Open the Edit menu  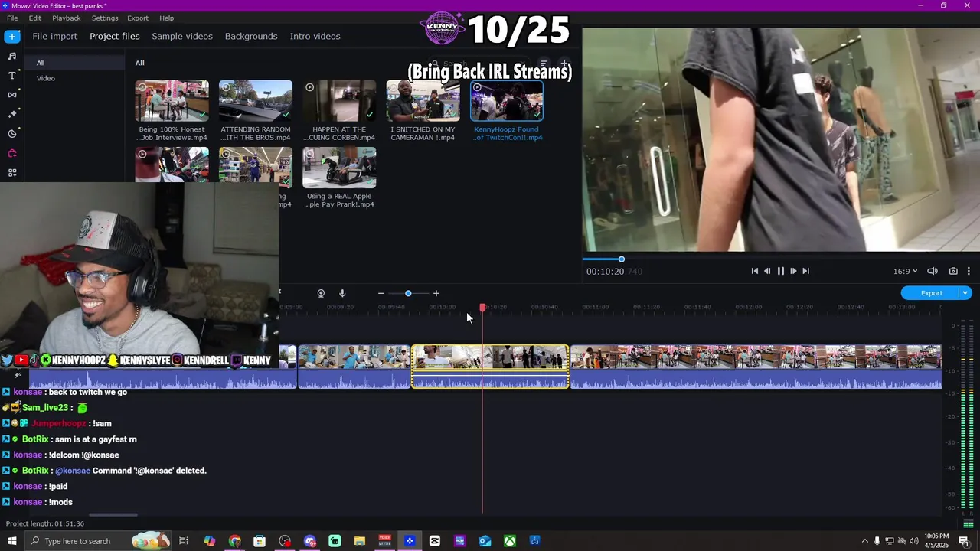[x=35, y=18]
